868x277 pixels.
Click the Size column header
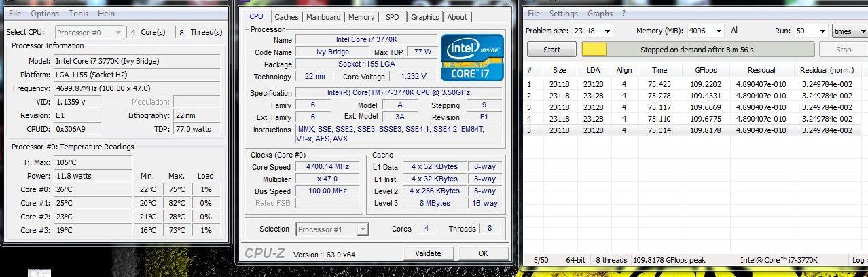point(559,70)
